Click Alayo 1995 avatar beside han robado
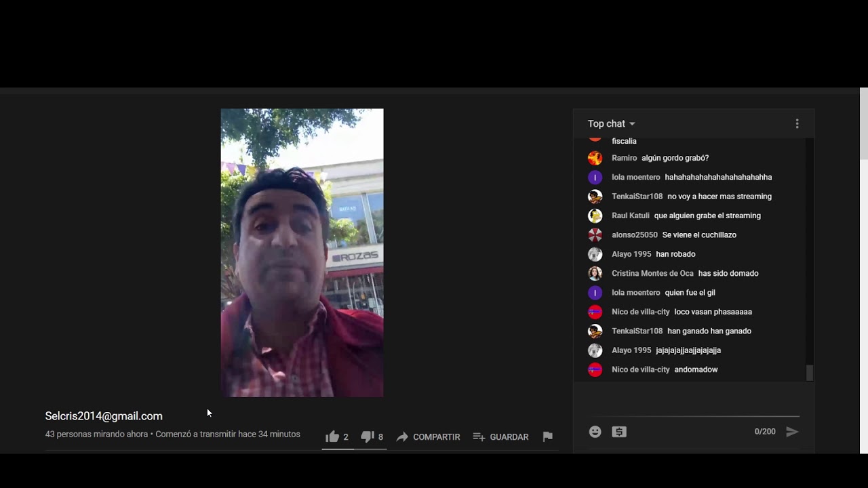 [595, 254]
